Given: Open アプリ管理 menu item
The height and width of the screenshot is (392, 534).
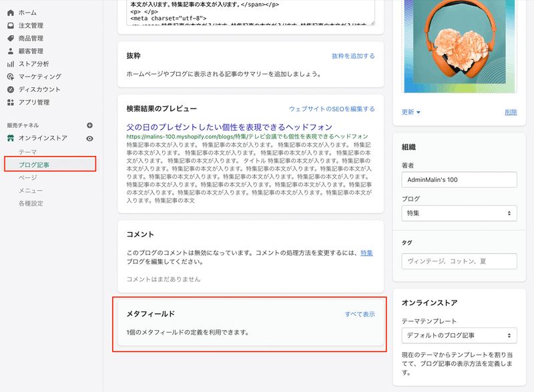Looking at the screenshot, I should pyautogui.click(x=34, y=102).
